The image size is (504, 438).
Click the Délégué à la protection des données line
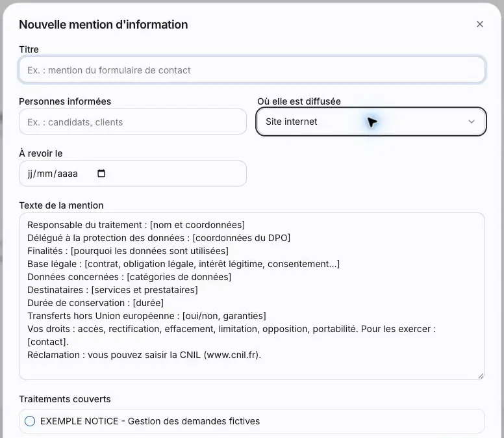tap(158, 238)
